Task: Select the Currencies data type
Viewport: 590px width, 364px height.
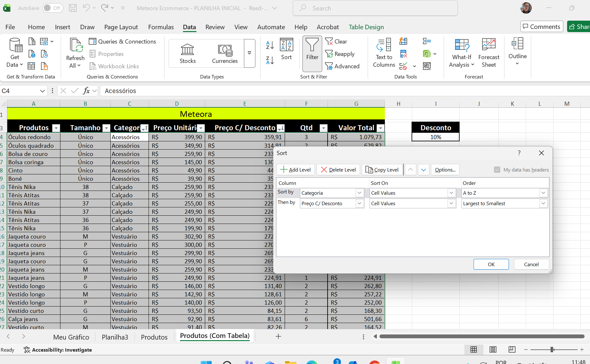Action: (x=225, y=53)
